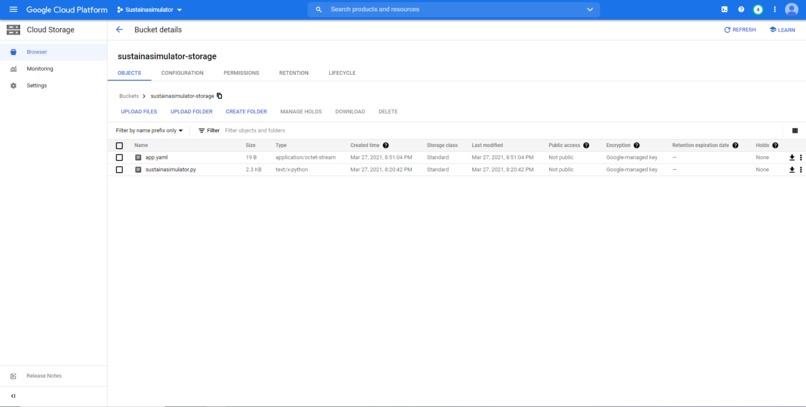Viewport: 806px width, 407px height.
Task: Activate the Cloud Shell icon
Action: coord(724,9)
